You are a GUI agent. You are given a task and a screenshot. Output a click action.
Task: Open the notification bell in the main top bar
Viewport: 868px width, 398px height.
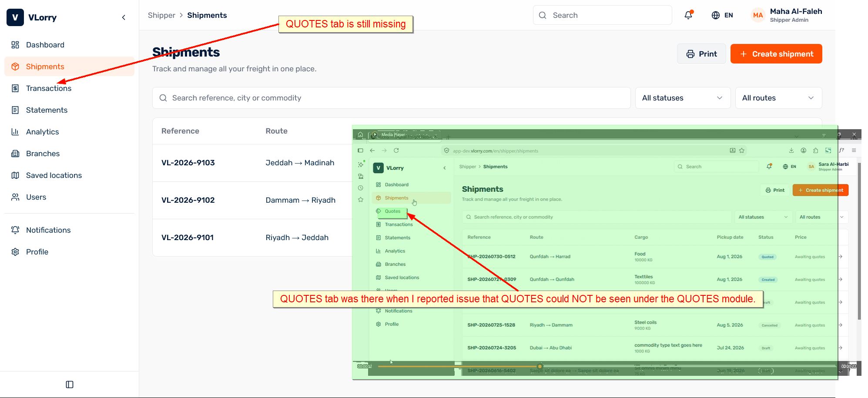[688, 15]
